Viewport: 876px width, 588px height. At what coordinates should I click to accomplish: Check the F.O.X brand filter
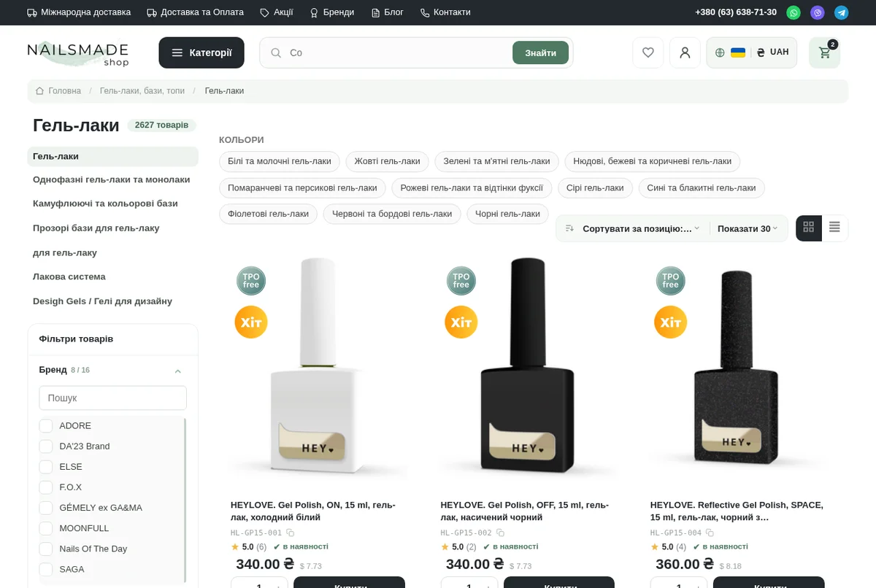click(x=46, y=487)
